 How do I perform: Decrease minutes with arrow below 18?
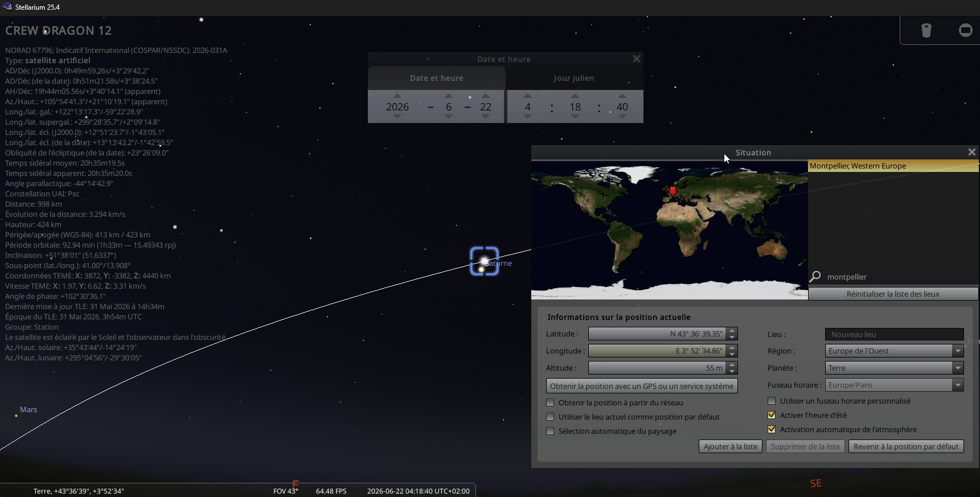point(575,117)
